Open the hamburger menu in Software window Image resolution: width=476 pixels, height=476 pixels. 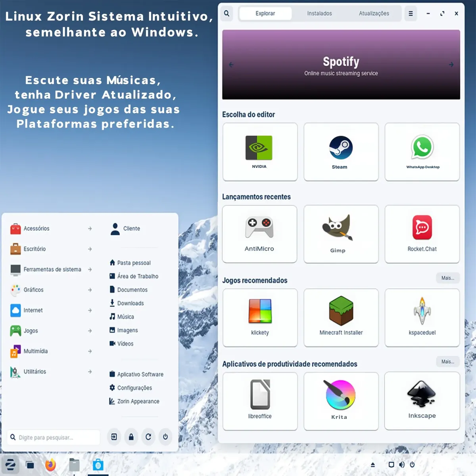411,13
